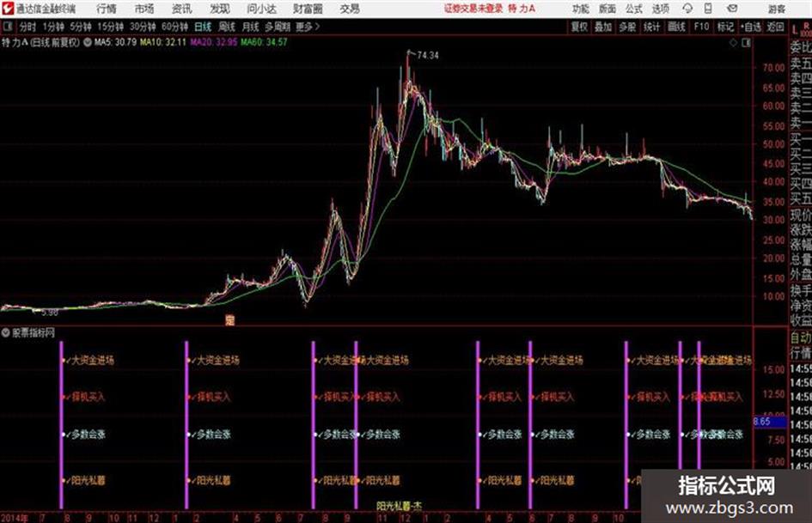Click the 2014年 date axis label

15,517
